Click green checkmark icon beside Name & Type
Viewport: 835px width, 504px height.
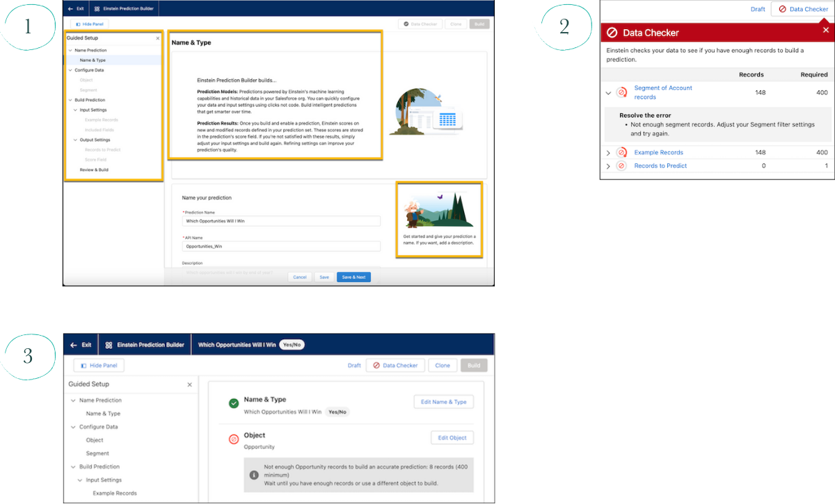pos(234,403)
